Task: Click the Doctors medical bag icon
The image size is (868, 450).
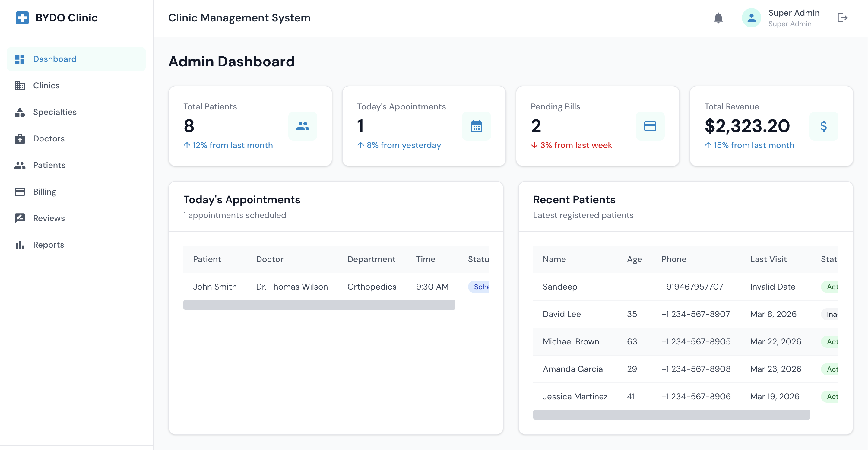Action: pyautogui.click(x=20, y=138)
